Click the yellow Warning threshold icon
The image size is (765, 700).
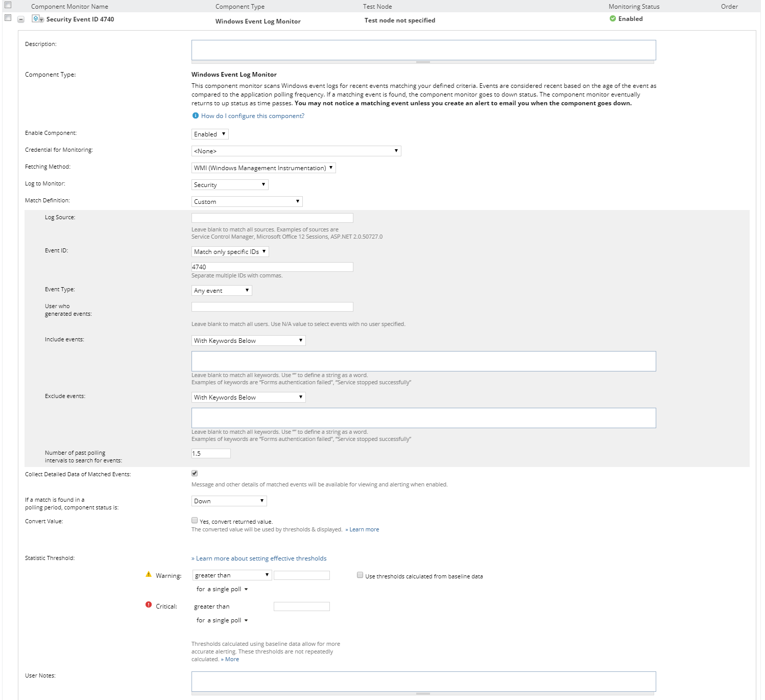point(149,575)
